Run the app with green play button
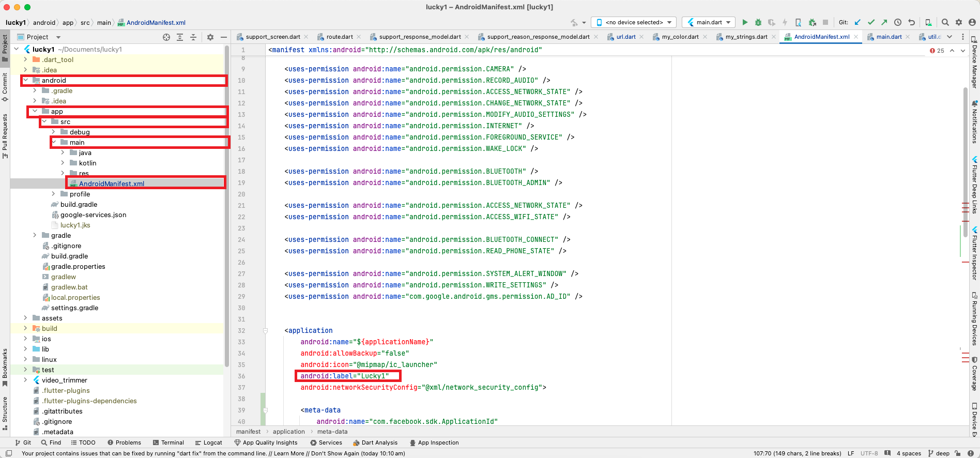Screen dimensions: 980x458 [x=745, y=22]
